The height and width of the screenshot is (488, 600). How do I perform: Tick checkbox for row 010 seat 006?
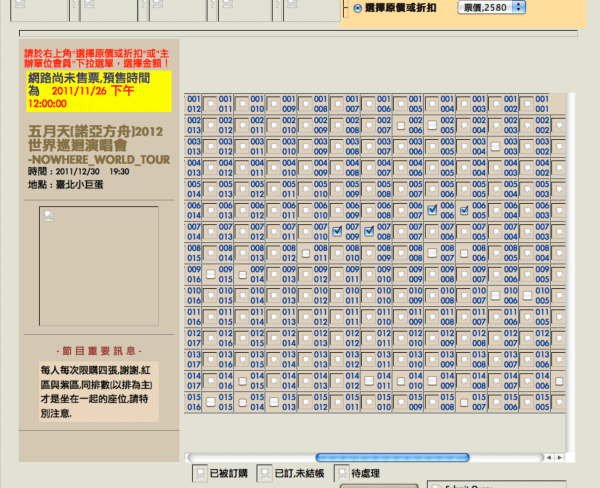(495, 295)
